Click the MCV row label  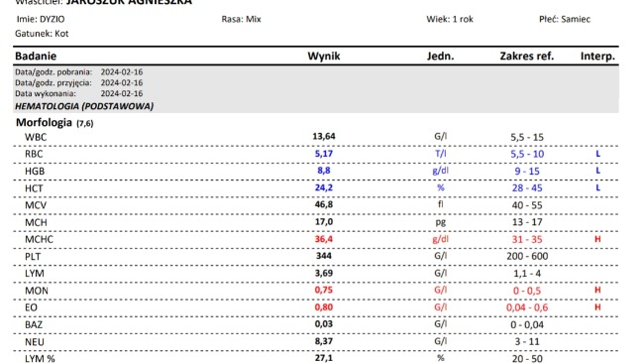[x=36, y=205]
